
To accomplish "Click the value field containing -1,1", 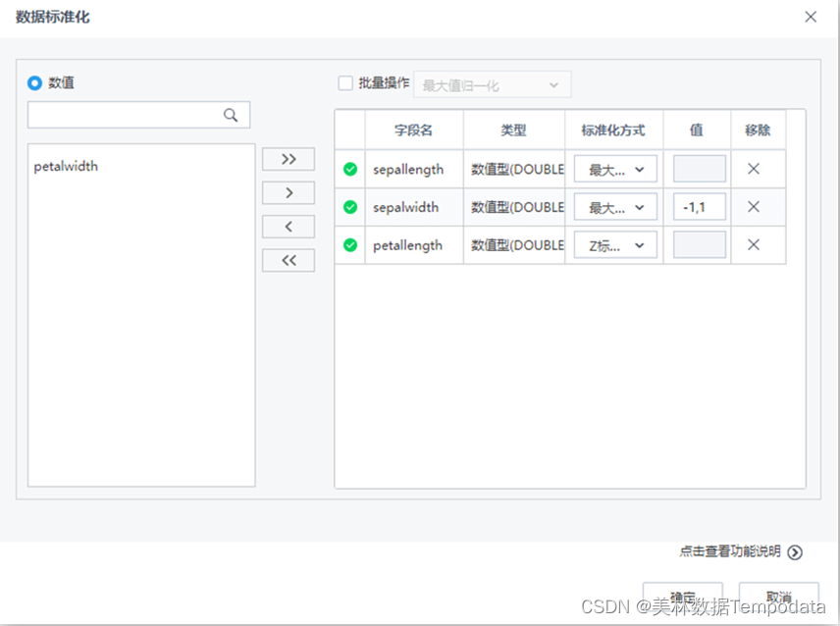I will (699, 207).
